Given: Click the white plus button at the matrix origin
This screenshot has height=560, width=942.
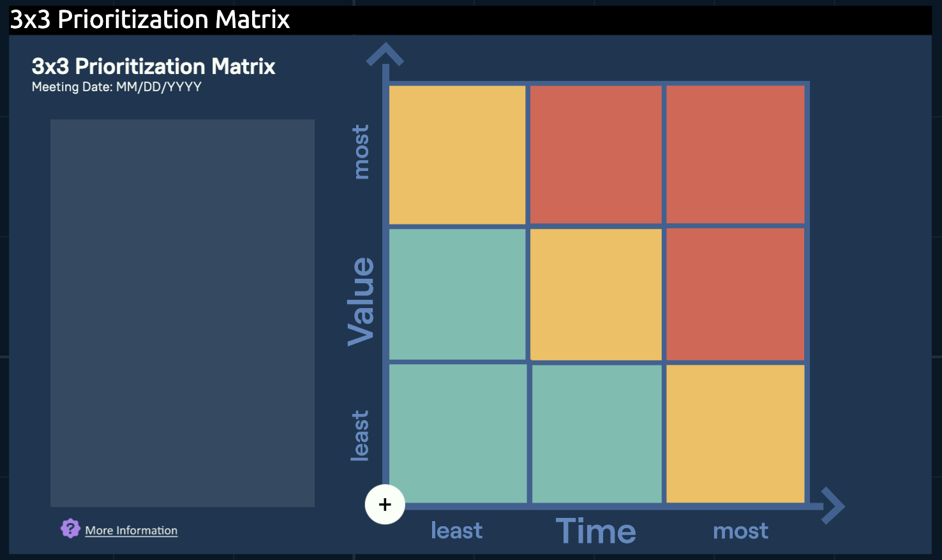Looking at the screenshot, I should click(385, 505).
